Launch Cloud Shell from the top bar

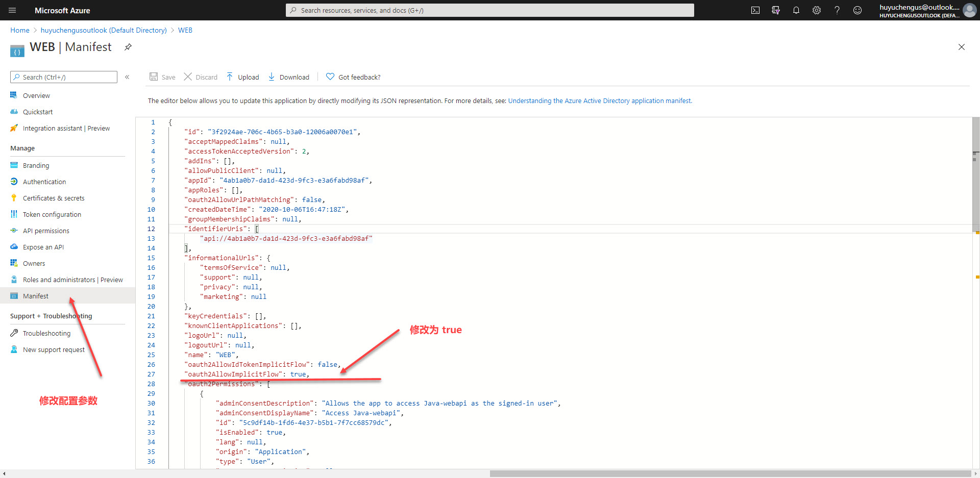pyautogui.click(x=755, y=10)
